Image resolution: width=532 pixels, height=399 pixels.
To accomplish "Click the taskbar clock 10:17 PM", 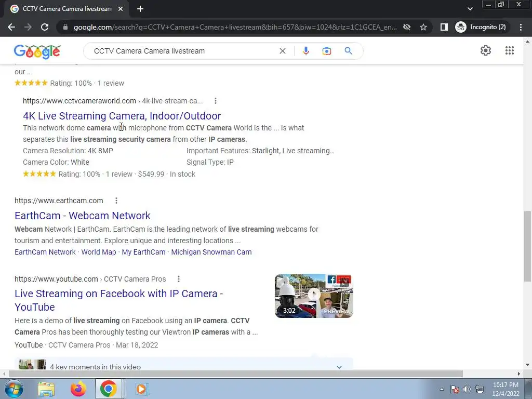I will click(506, 385).
